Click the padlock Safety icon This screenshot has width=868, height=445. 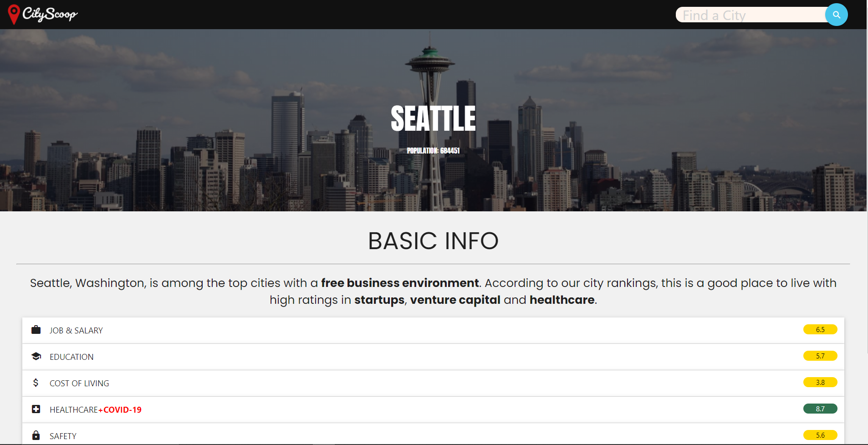tap(36, 435)
